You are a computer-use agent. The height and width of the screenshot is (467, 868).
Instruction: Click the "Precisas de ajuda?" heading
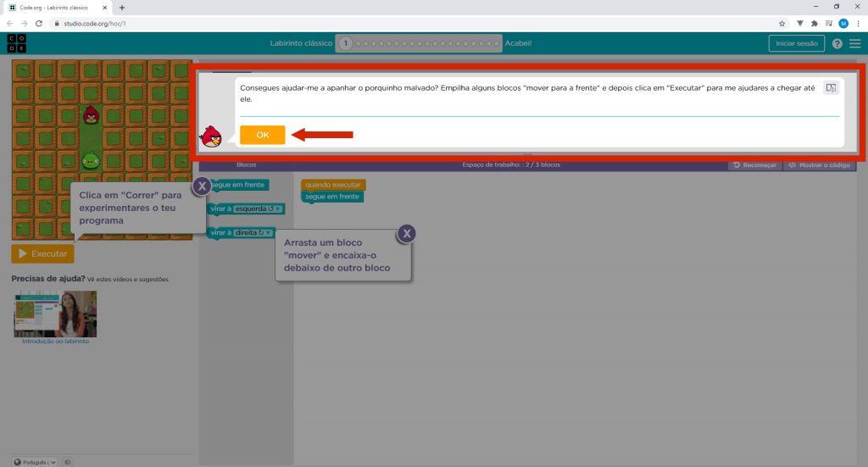(x=48, y=278)
